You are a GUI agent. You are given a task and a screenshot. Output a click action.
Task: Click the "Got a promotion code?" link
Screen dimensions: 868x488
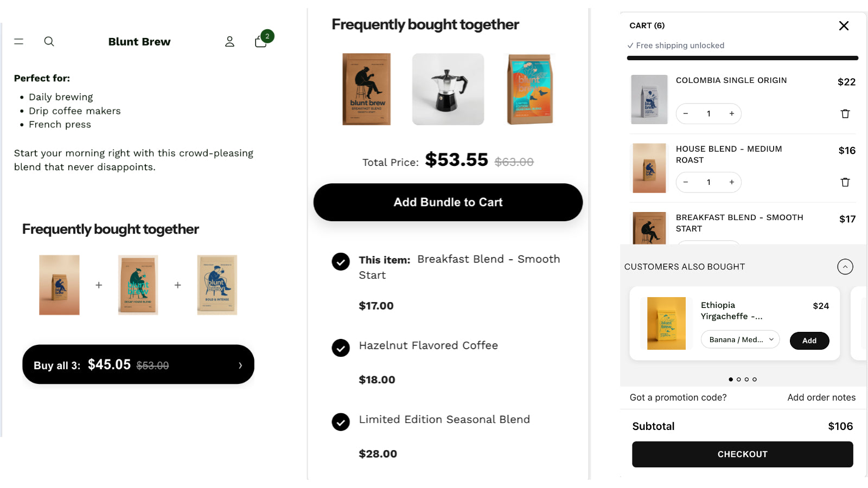tap(678, 397)
